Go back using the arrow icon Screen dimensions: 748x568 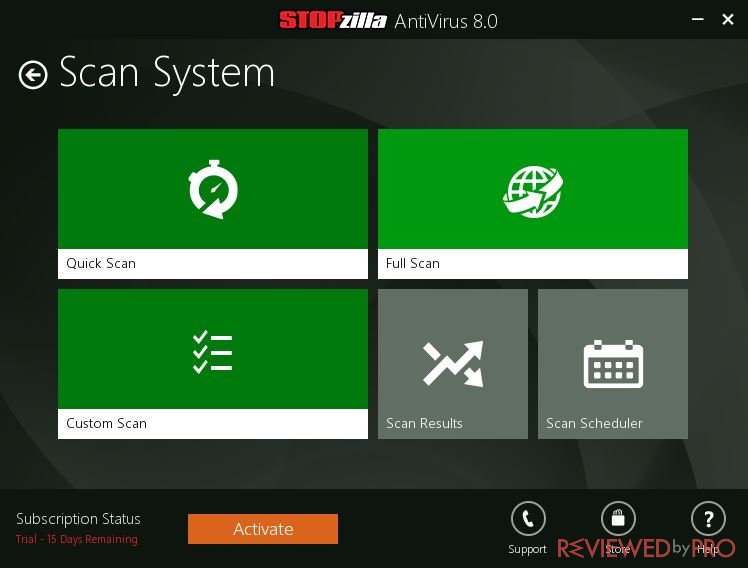[33, 75]
